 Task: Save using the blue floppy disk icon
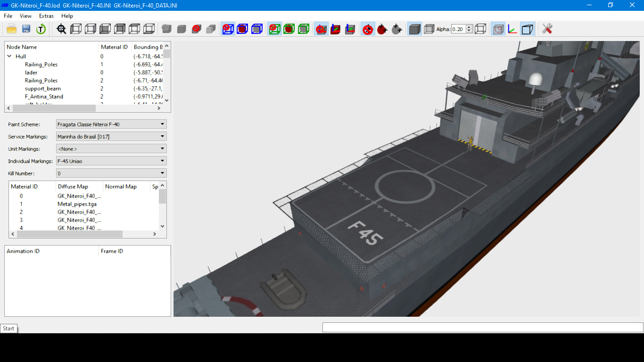click(x=26, y=29)
